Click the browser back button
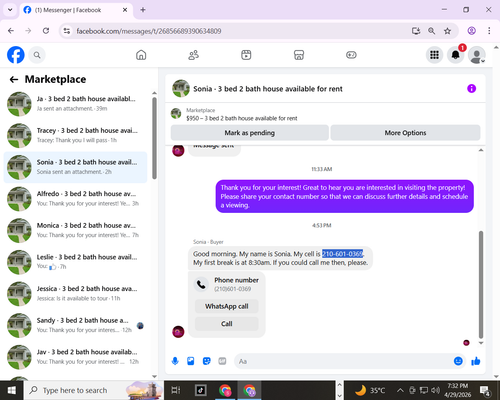Image resolution: width=500 pixels, height=400 pixels. [x=11, y=31]
